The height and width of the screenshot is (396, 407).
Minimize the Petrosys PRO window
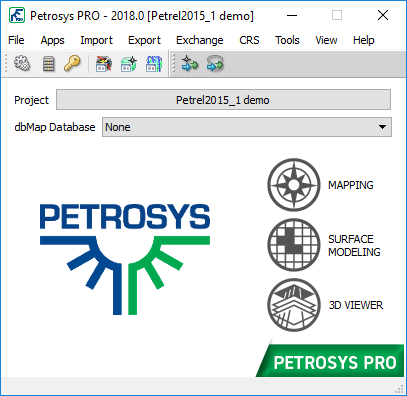click(x=292, y=15)
